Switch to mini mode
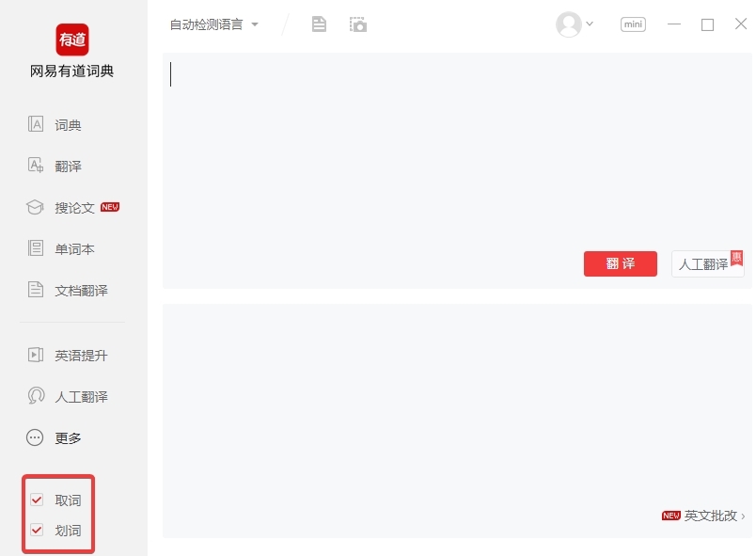The height and width of the screenshot is (556, 756). tap(632, 24)
